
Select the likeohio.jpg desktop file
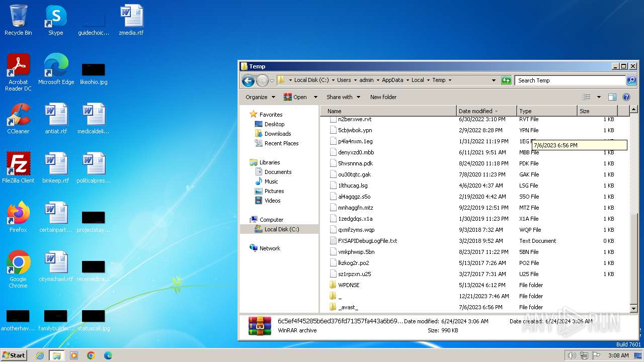[x=94, y=73]
